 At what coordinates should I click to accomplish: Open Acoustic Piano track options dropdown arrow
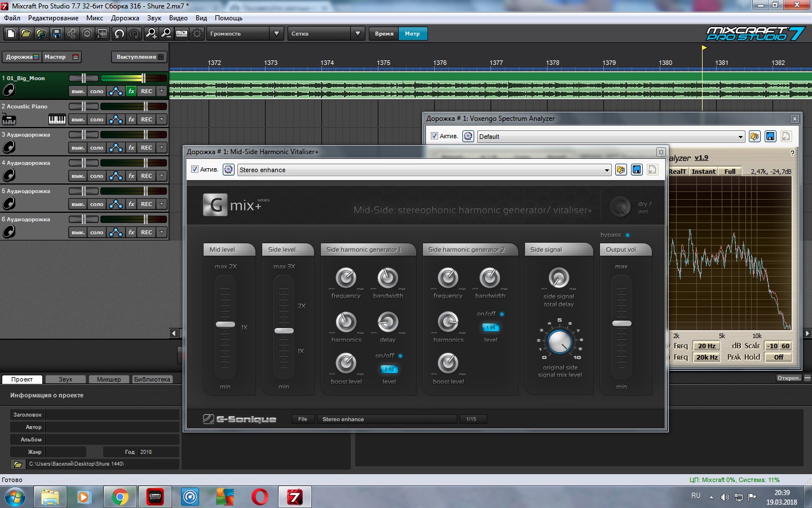(x=162, y=119)
